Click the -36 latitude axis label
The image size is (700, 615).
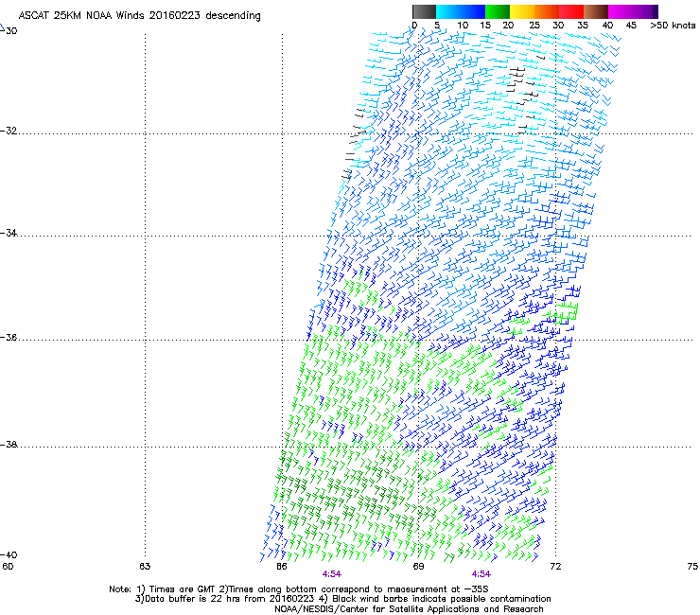[9, 337]
